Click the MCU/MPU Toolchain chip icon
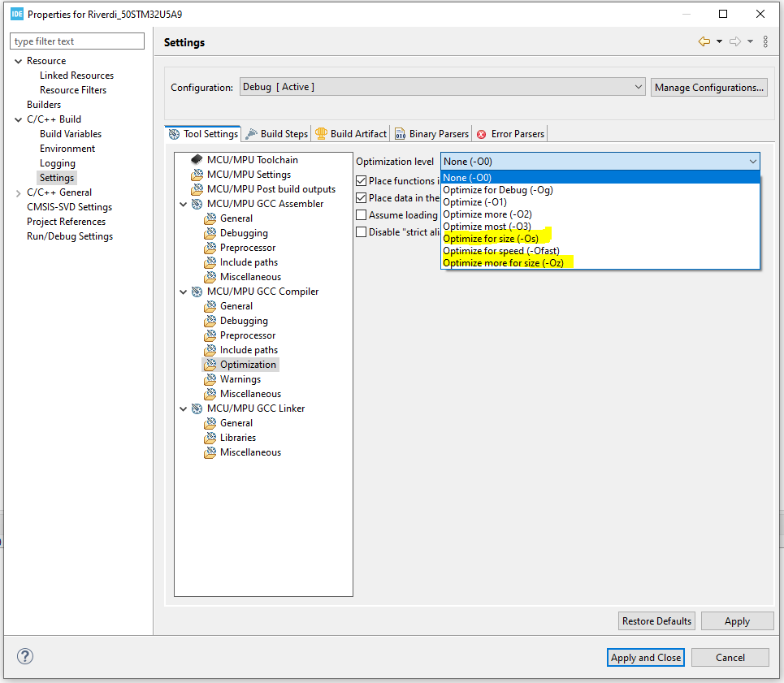The height and width of the screenshot is (683, 784). tap(197, 160)
